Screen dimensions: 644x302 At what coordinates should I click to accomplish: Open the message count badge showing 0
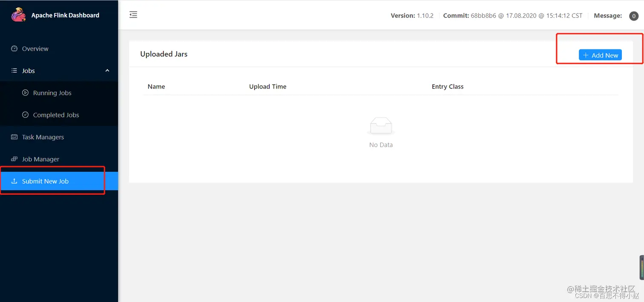pos(634,16)
